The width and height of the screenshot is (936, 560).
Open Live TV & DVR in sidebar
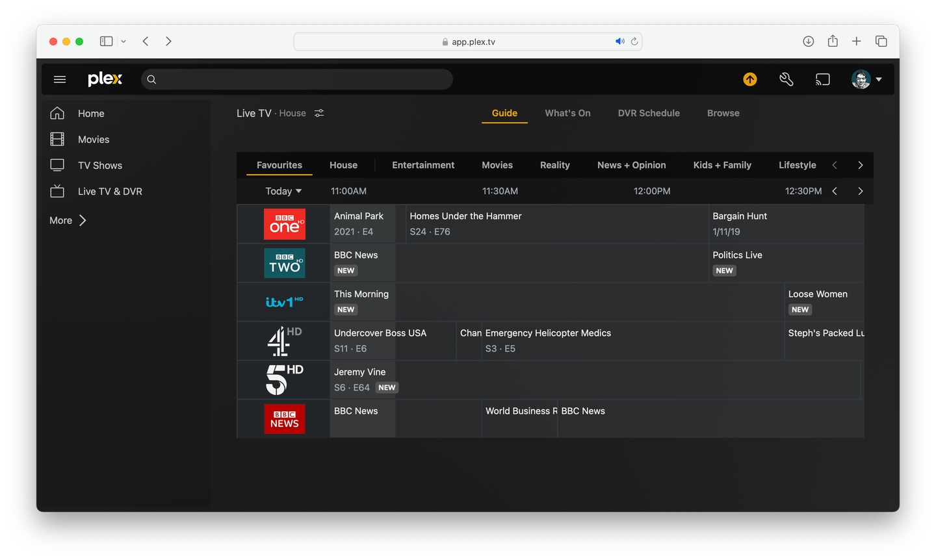pyautogui.click(x=109, y=192)
